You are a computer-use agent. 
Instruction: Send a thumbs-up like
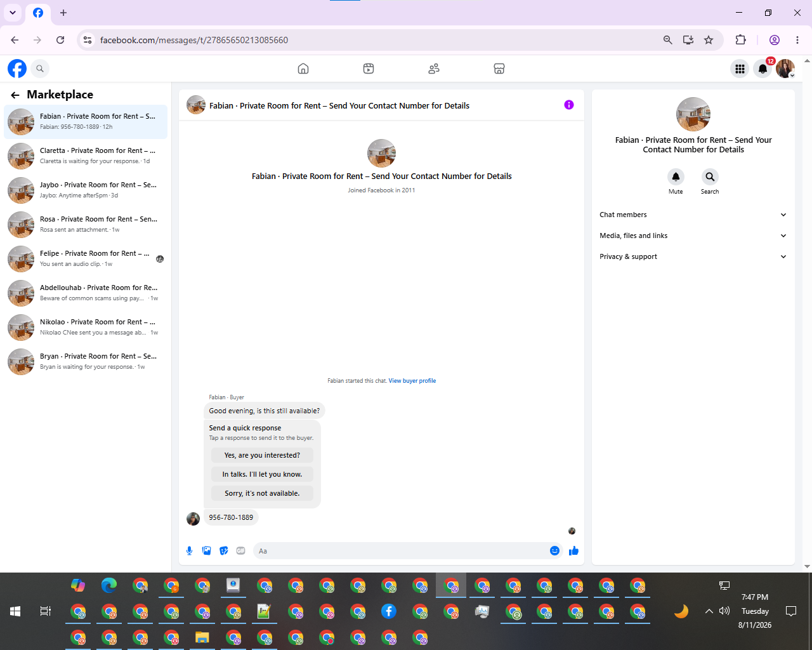573,551
